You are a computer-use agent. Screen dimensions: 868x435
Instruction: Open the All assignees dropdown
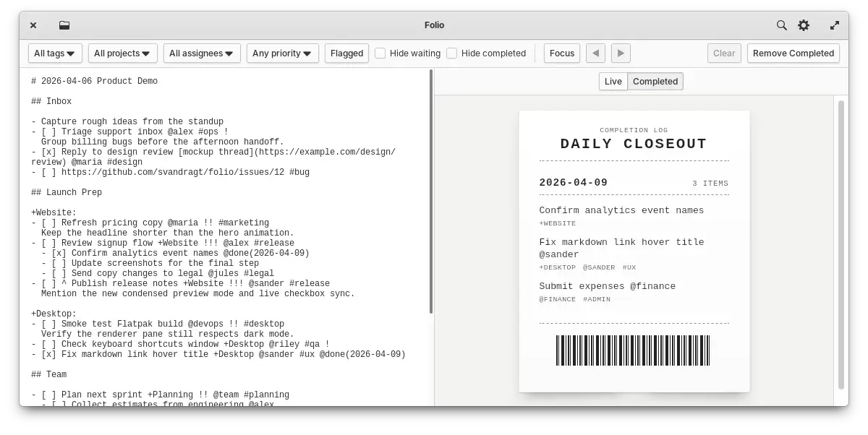tap(202, 53)
